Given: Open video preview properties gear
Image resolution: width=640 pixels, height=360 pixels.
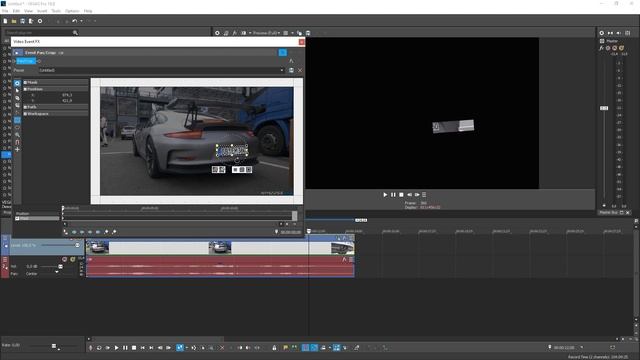Looking at the screenshot, I should [x=217, y=33].
